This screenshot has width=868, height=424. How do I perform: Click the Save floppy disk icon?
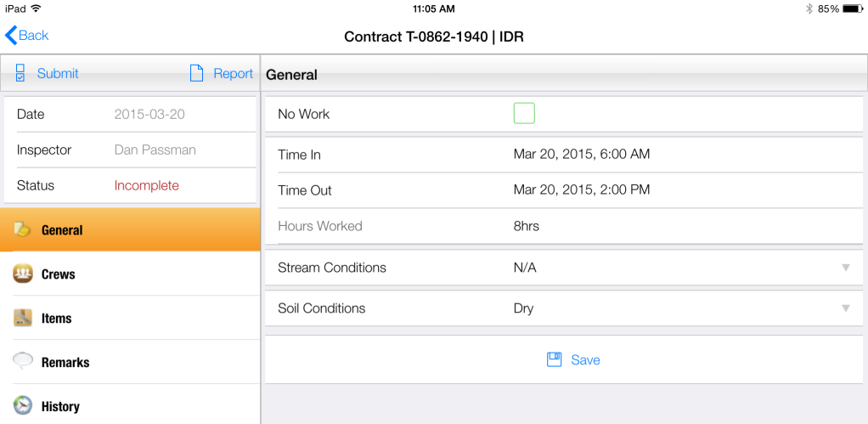pyautogui.click(x=555, y=360)
